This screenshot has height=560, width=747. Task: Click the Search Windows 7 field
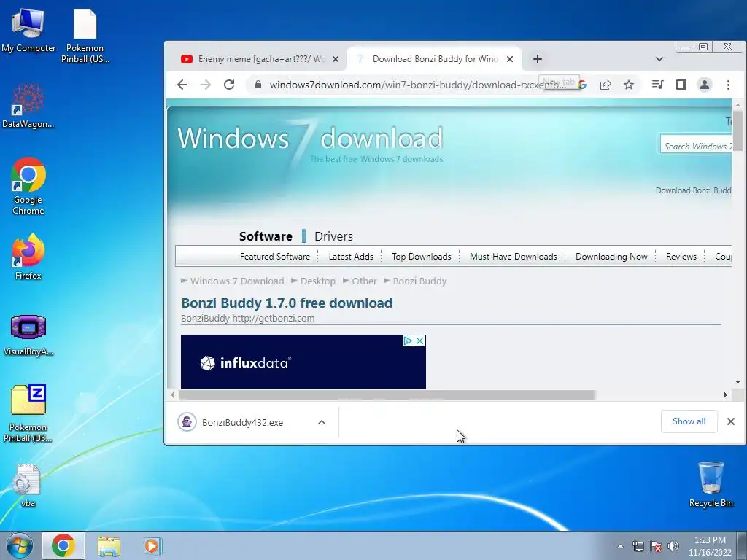[696, 146]
